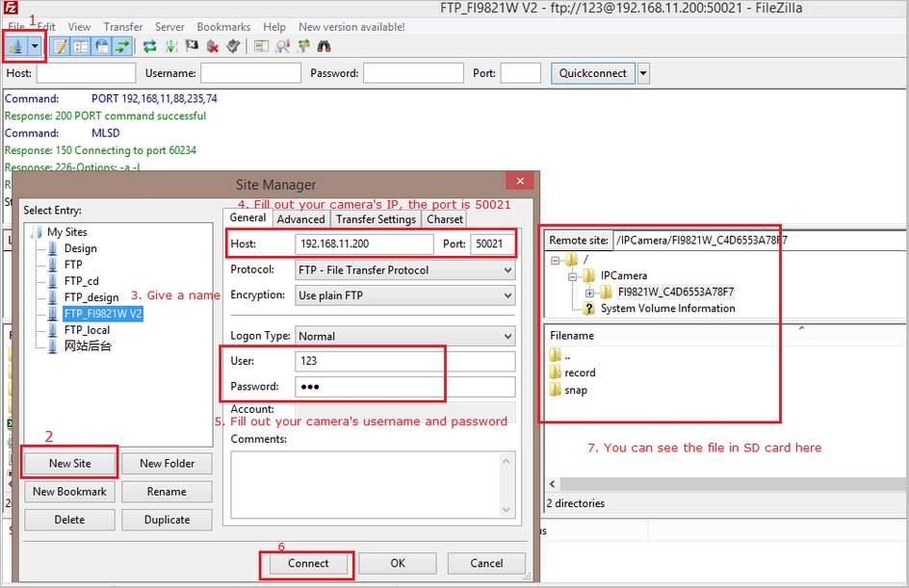
Task: Switch to the Advanced tab
Action: click(300, 219)
